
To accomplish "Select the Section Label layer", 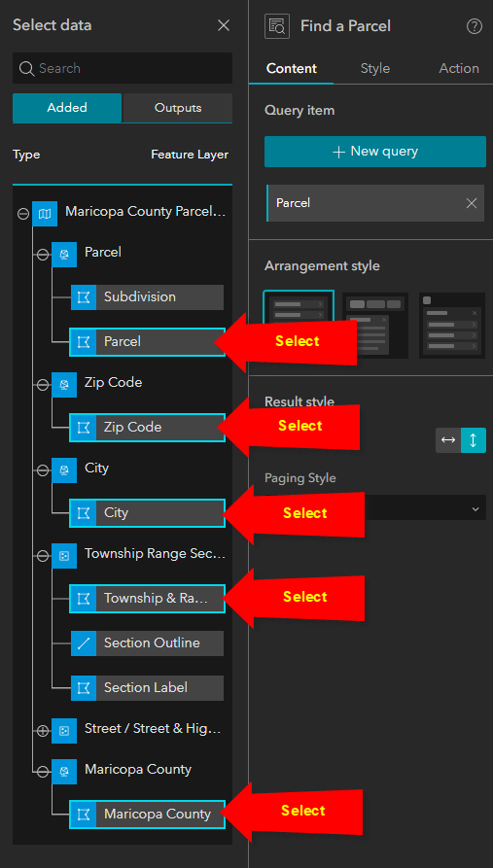I will [x=148, y=687].
